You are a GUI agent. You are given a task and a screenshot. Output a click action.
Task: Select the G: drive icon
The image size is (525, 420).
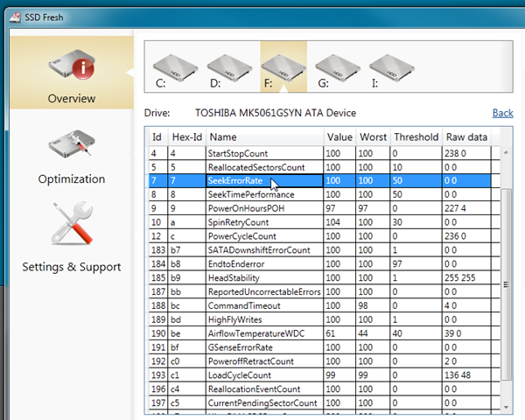coord(338,68)
